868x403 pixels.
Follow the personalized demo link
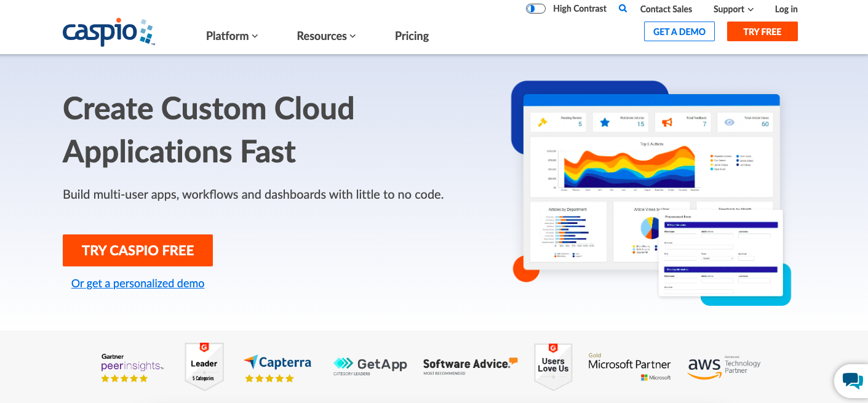pyautogui.click(x=138, y=283)
